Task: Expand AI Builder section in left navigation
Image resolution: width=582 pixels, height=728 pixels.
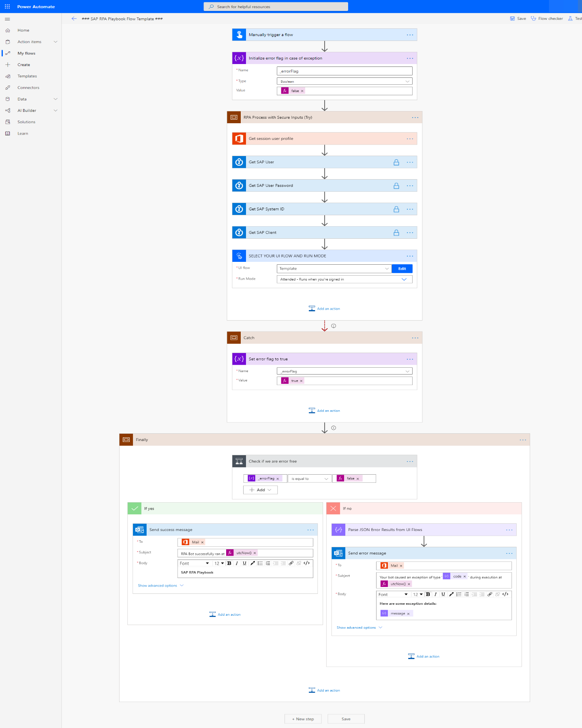Action: (56, 110)
